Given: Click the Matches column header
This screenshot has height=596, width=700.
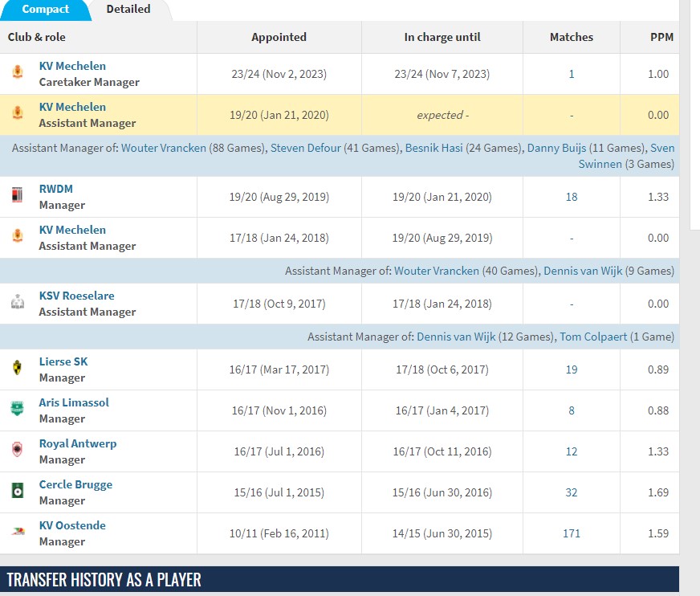Looking at the screenshot, I should [x=572, y=37].
